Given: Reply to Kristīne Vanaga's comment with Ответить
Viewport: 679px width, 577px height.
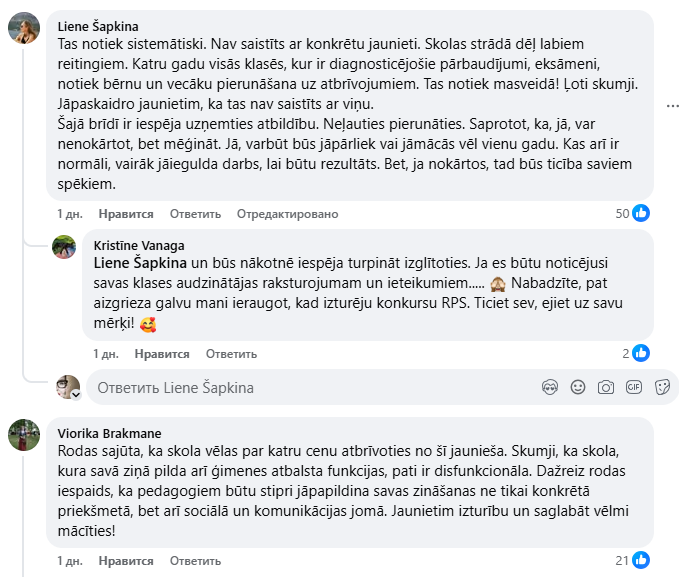Looking at the screenshot, I should (x=230, y=354).
